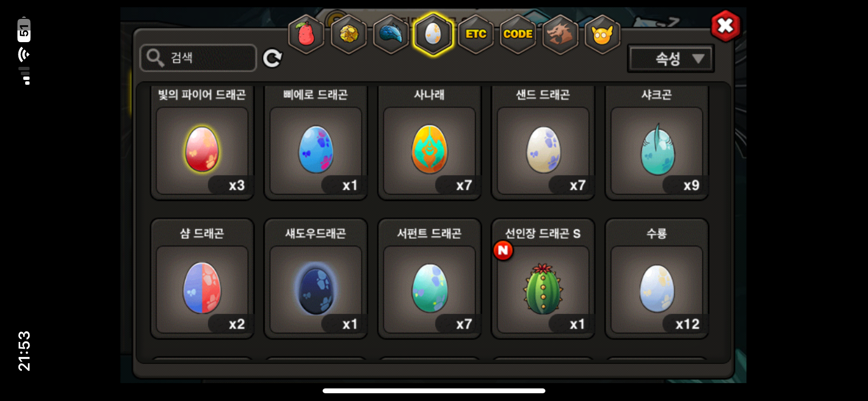
Task: Switch to the ETC tab
Action: coord(476,34)
